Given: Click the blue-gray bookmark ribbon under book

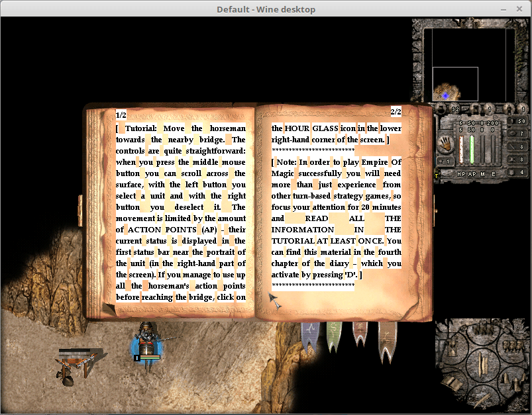Looking at the screenshot, I should pyautogui.click(x=310, y=337).
